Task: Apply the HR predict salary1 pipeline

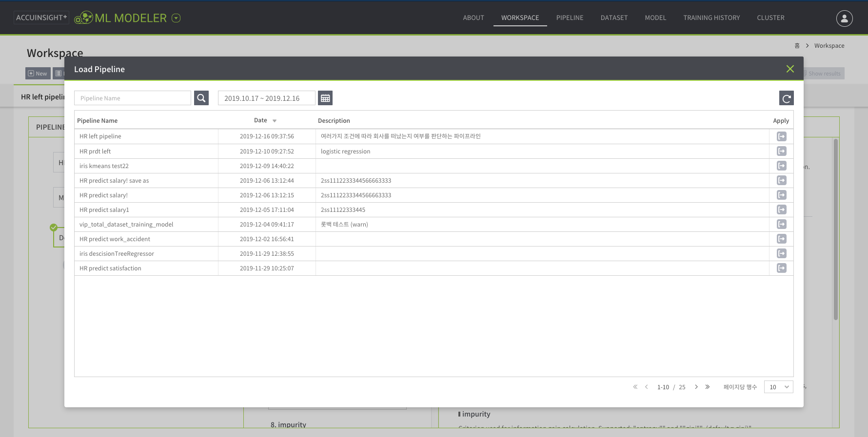Action: point(781,209)
